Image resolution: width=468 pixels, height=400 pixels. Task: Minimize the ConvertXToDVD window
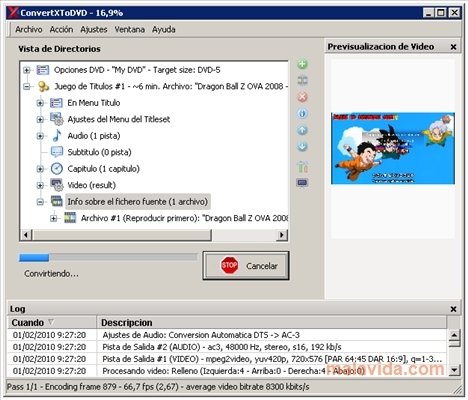click(429, 13)
